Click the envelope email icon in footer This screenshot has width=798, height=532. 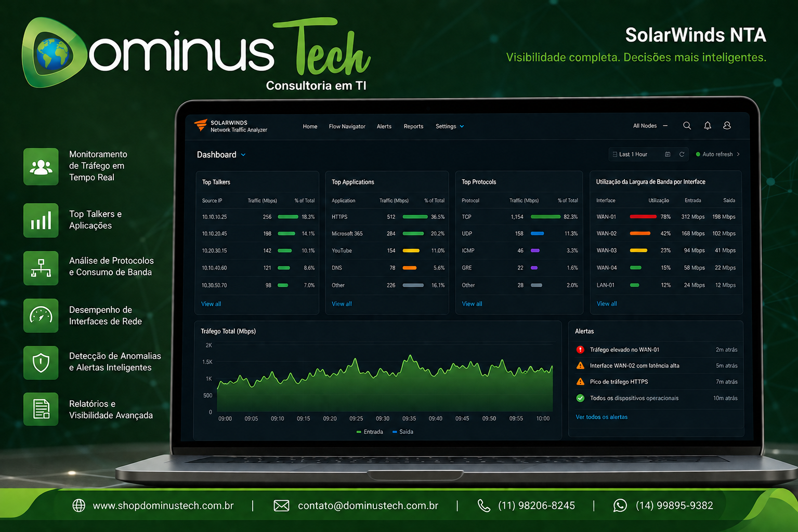[281, 506]
